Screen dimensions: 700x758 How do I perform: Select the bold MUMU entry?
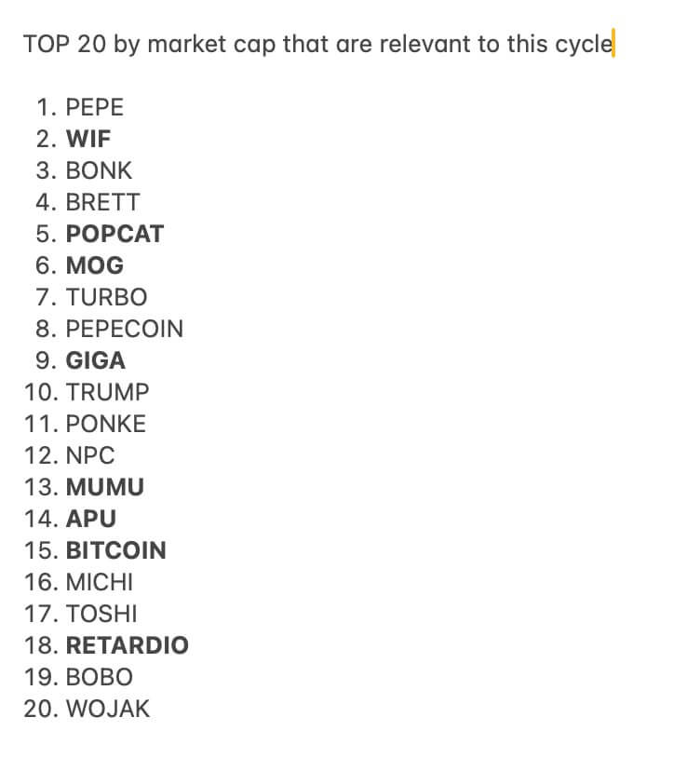[104, 487]
